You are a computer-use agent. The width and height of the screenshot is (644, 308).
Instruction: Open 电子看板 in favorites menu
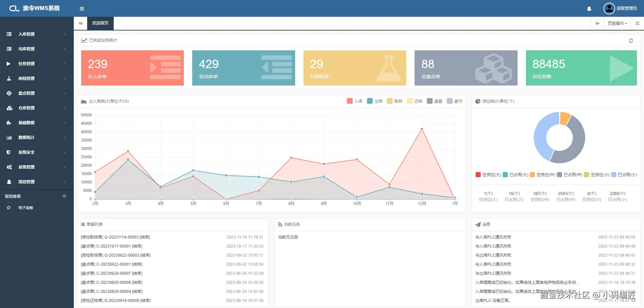(x=26, y=208)
